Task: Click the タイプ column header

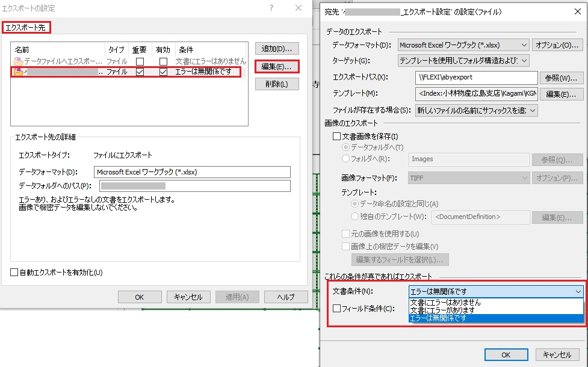Action: pyautogui.click(x=116, y=49)
